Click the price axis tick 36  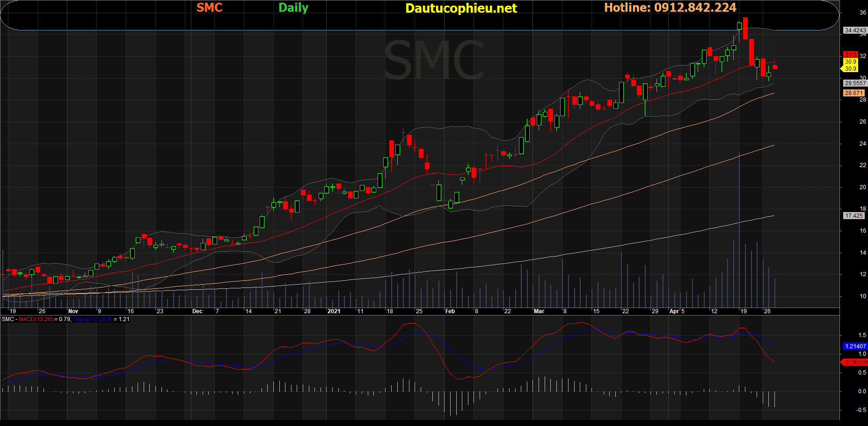tap(863, 13)
